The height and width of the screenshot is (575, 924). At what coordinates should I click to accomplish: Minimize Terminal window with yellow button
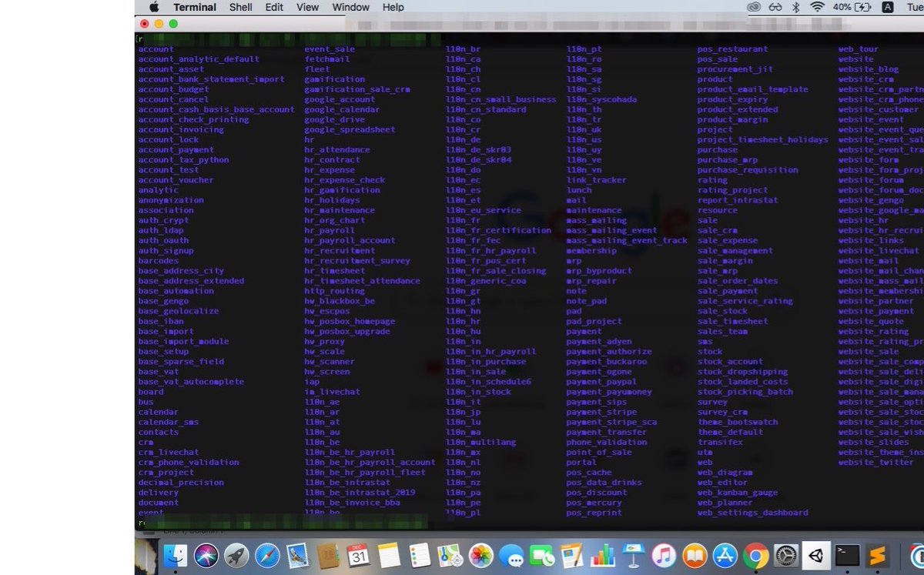[159, 24]
